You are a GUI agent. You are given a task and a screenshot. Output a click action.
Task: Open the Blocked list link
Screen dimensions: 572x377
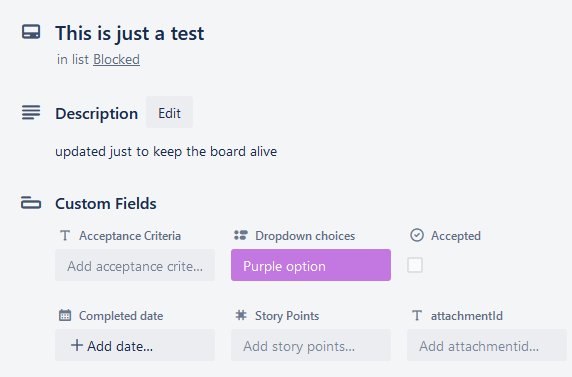pos(116,59)
